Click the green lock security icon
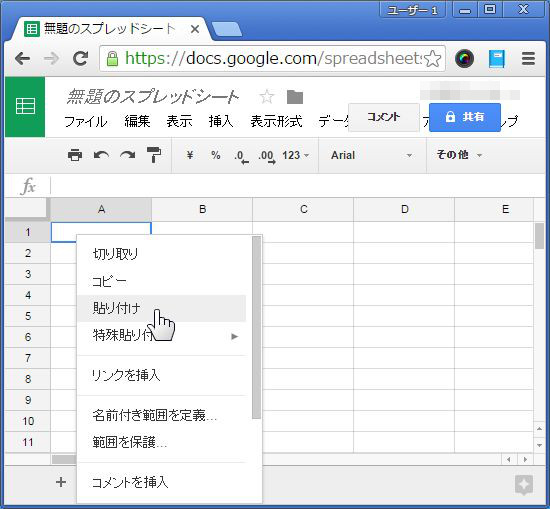The width and height of the screenshot is (550, 509). pyautogui.click(x=112, y=59)
